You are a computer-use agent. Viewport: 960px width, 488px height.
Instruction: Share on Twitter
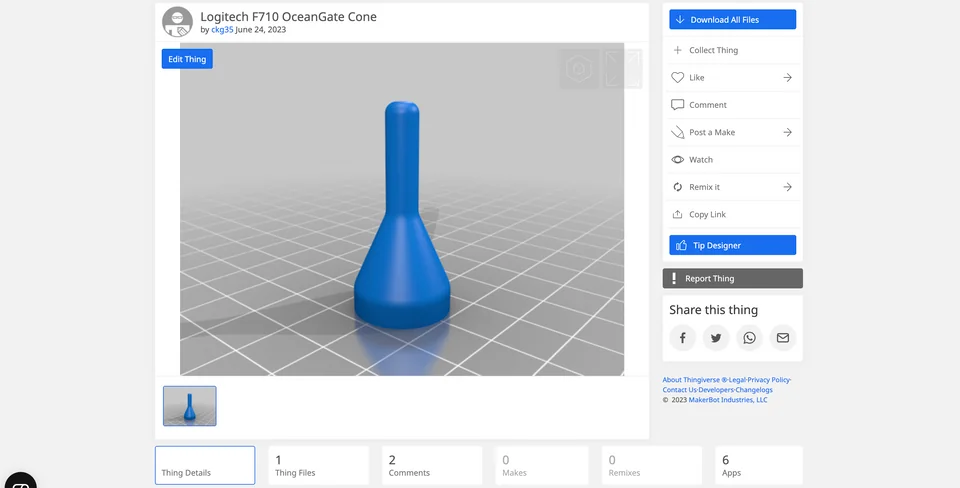tap(716, 337)
